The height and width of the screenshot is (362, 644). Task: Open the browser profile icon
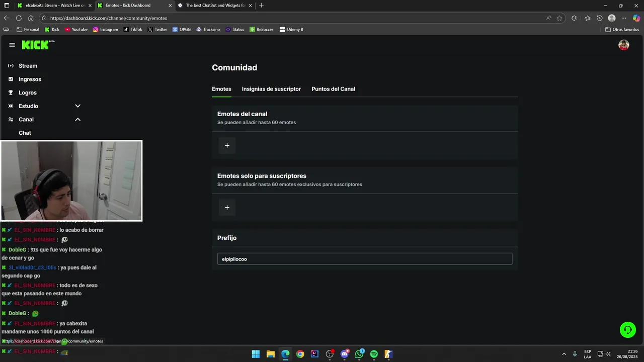[x=612, y=18]
